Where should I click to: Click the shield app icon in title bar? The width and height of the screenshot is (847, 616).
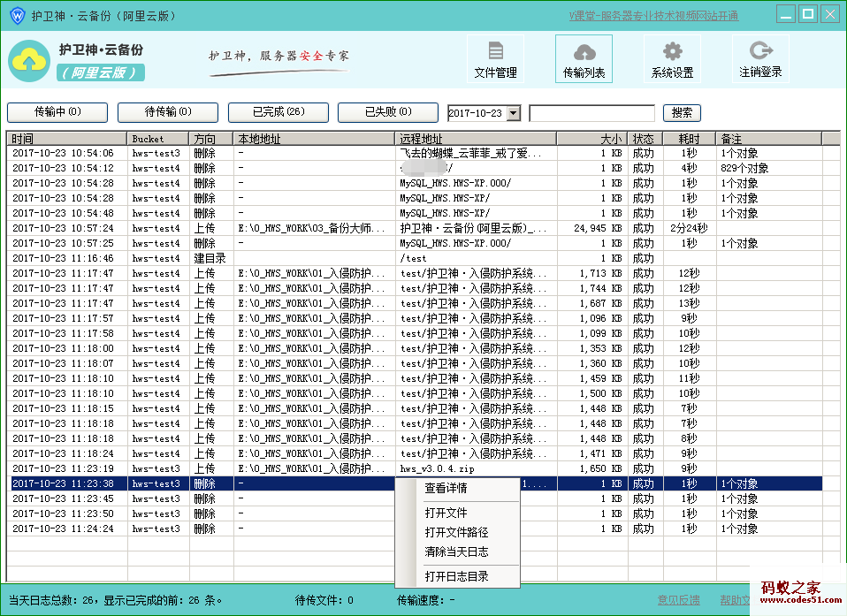point(16,15)
